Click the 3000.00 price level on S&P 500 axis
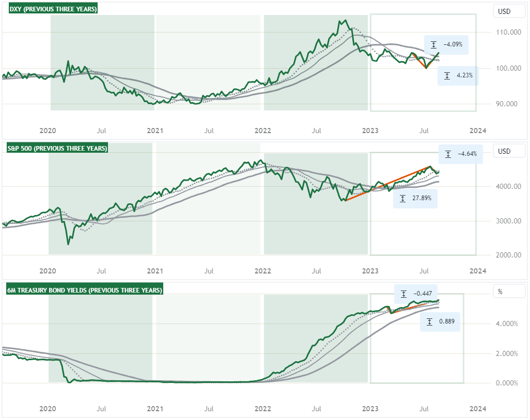The width and height of the screenshot is (530, 420). point(504,221)
